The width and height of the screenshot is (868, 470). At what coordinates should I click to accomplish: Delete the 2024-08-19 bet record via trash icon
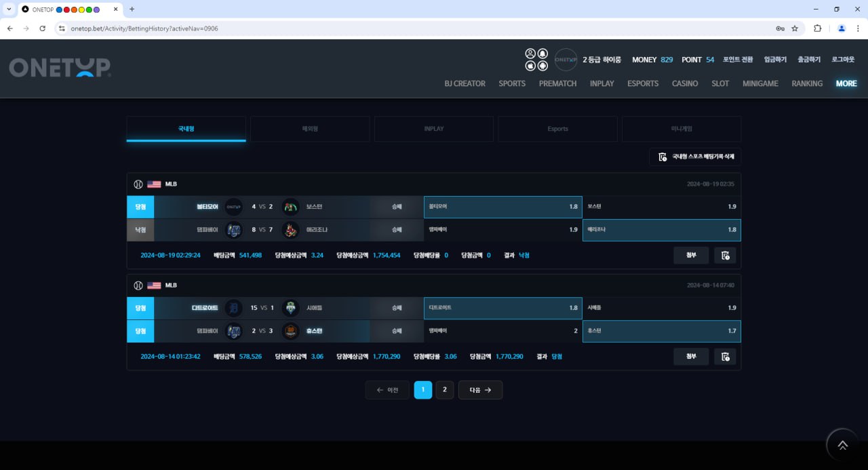[725, 256]
